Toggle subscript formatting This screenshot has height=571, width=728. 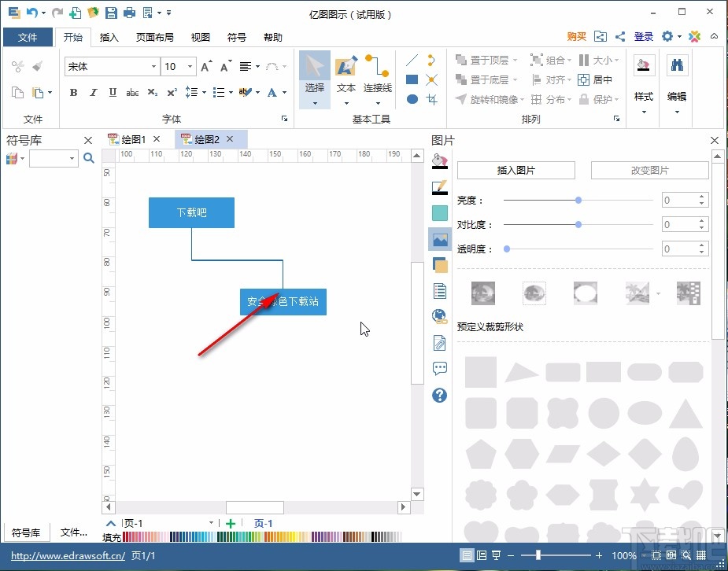pos(152,92)
